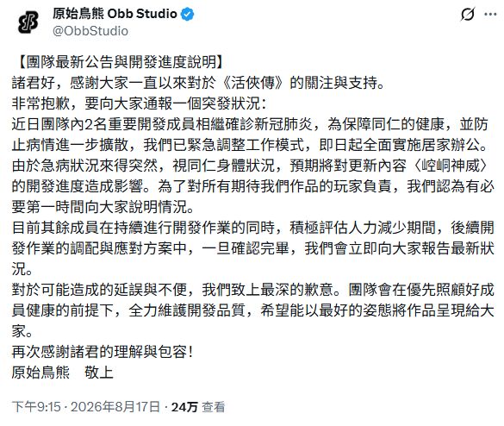Open the @ObbStudio handle link

(x=90, y=31)
